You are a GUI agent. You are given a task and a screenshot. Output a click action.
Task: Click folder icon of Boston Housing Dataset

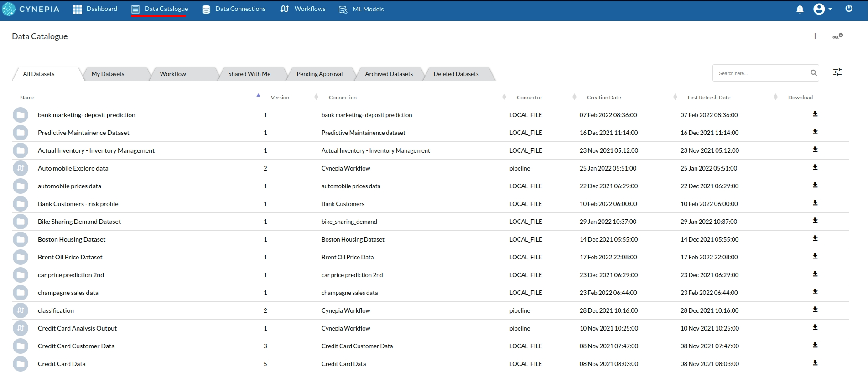(21, 239)
